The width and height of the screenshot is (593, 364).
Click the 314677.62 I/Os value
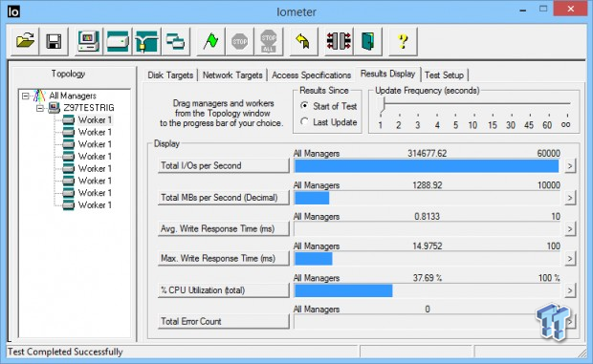click(427, 154)
